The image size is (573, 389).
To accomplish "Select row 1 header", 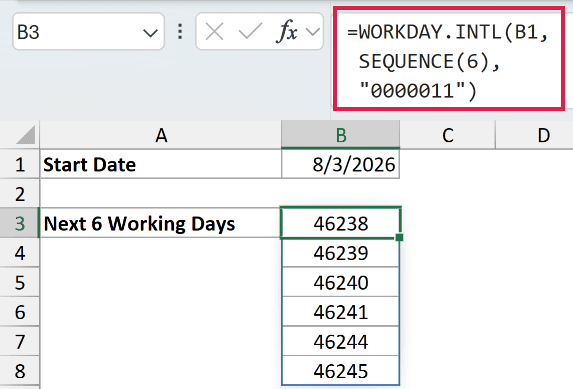I will pos(20,164).
